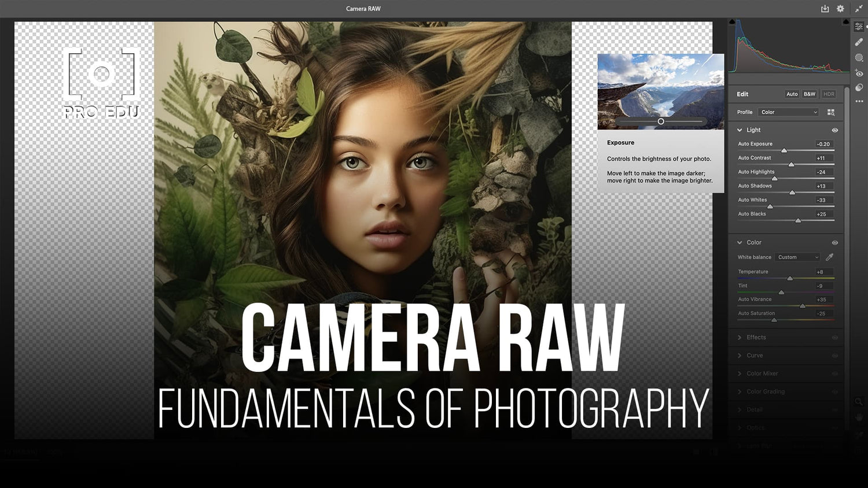Toggle Light panel visibility eye
This screenshot has height=488, width=868.
click(x=835, y=130)
